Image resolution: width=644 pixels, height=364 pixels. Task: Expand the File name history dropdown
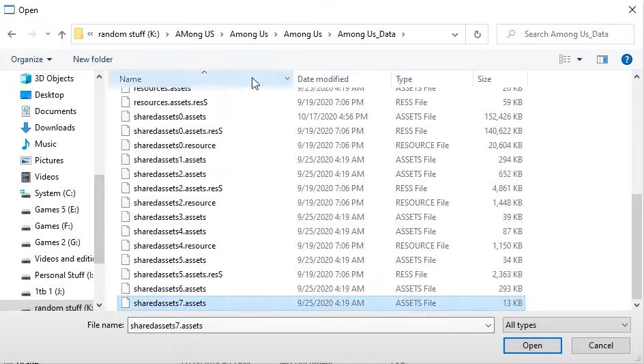pos(488,325)
